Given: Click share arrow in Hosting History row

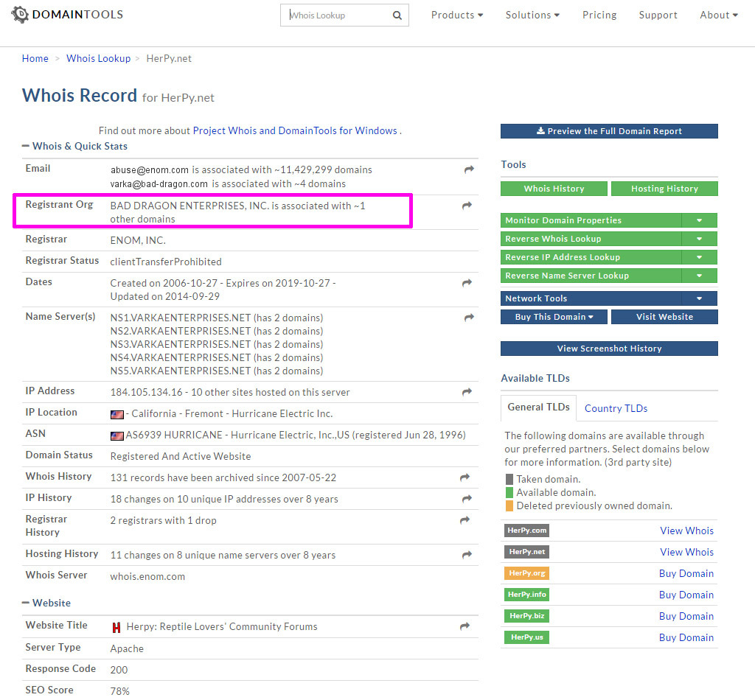Looking at the screenshot, I should (467, 555).
